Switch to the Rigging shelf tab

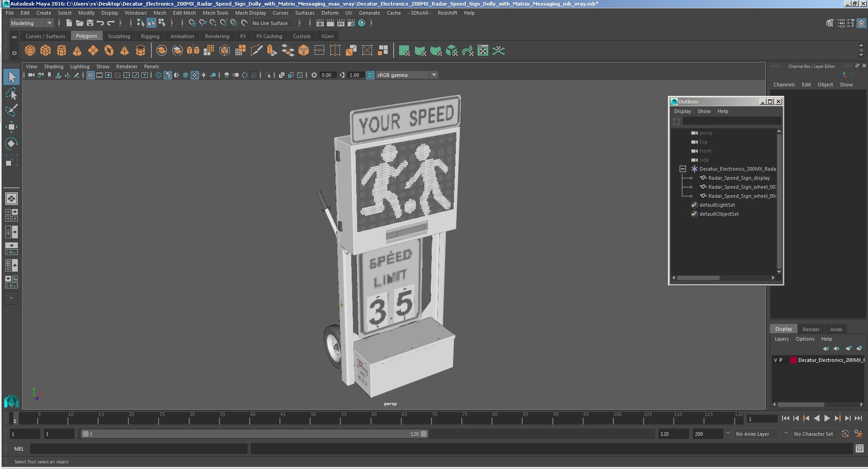click(x=150, y=36)
